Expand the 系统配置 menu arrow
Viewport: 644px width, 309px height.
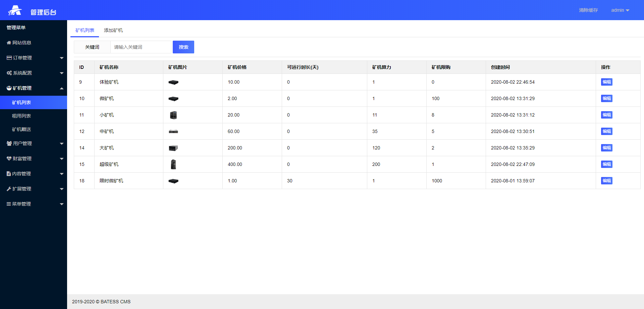click(62, 73)
